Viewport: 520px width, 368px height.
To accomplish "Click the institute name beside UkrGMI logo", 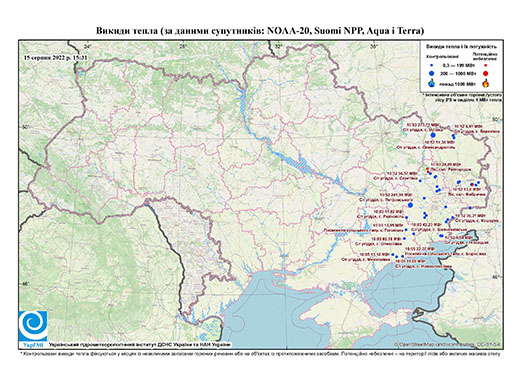I will point(140,344).
